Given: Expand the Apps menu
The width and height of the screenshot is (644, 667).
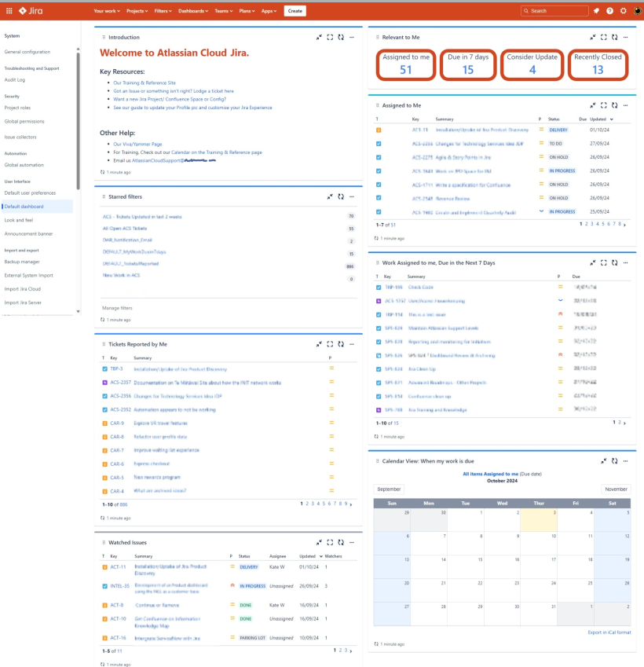Looking at the screenshot, I should 269,11.
